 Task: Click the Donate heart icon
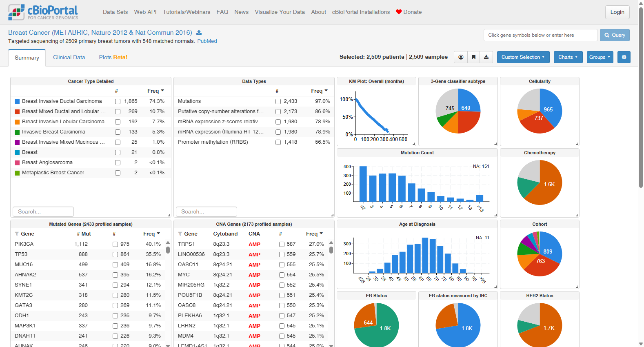click(399, 12)
